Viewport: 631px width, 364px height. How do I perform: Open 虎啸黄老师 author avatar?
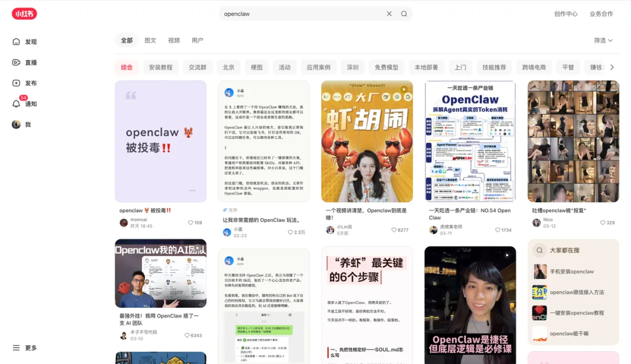click(434, 230)
